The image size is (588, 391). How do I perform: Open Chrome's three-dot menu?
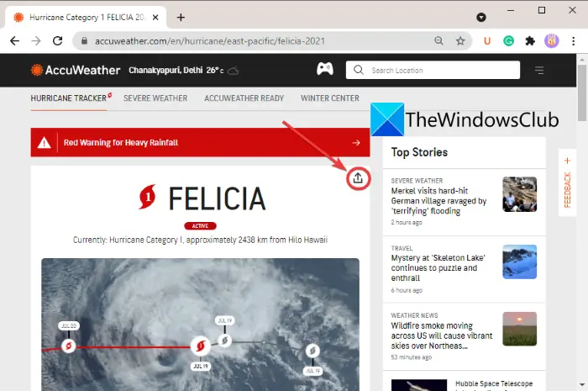[574, 40]
